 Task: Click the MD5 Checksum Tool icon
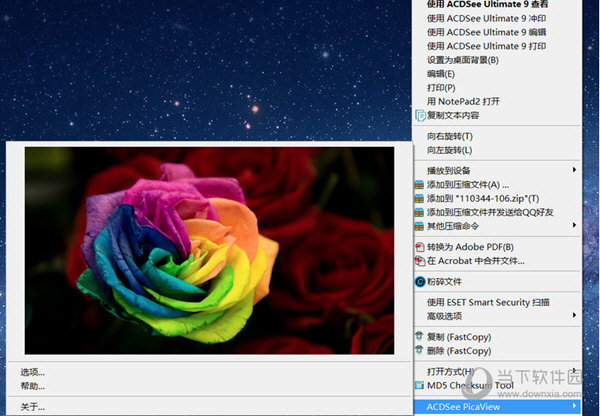(x=419, y=385)
